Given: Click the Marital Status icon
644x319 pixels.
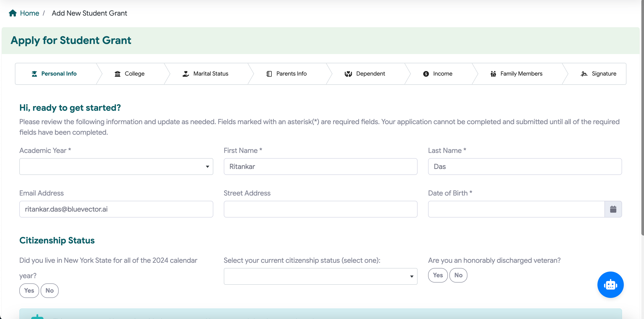Looking at the screenshot, I should [x=186, y=74].
